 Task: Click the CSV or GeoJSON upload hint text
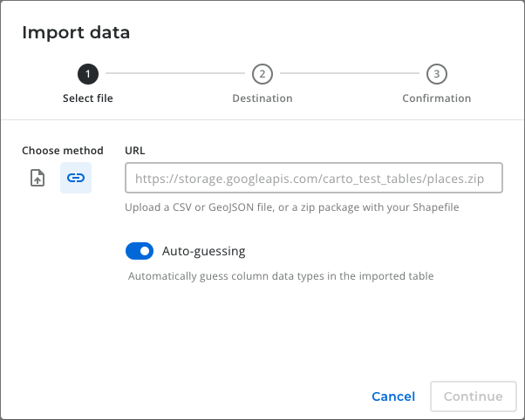[292, 207]
